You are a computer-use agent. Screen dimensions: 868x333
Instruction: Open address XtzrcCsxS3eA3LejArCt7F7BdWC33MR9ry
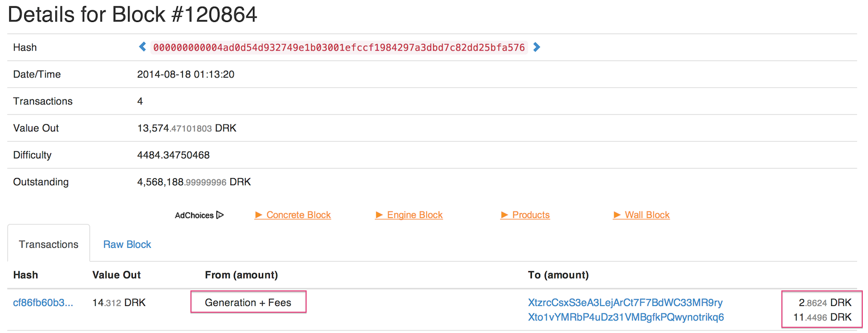click(x=625, y=303)
